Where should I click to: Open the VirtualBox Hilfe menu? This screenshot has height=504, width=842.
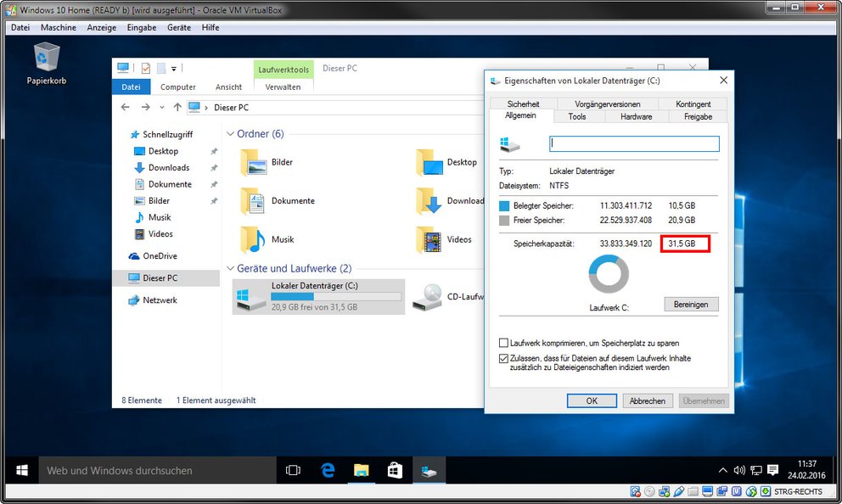pyautogui.click(x=210, y=27)
